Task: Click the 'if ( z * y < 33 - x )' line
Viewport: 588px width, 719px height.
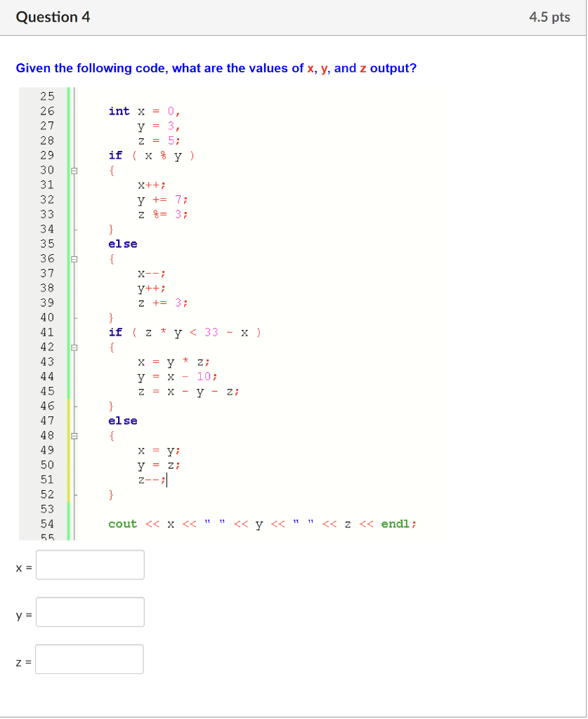Action: 185,333
